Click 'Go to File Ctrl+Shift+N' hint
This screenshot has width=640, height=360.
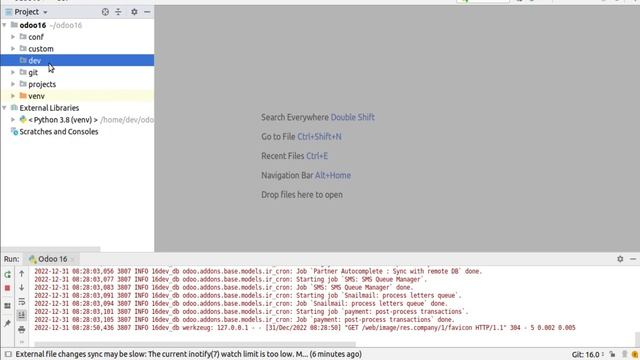click(301, 136)
